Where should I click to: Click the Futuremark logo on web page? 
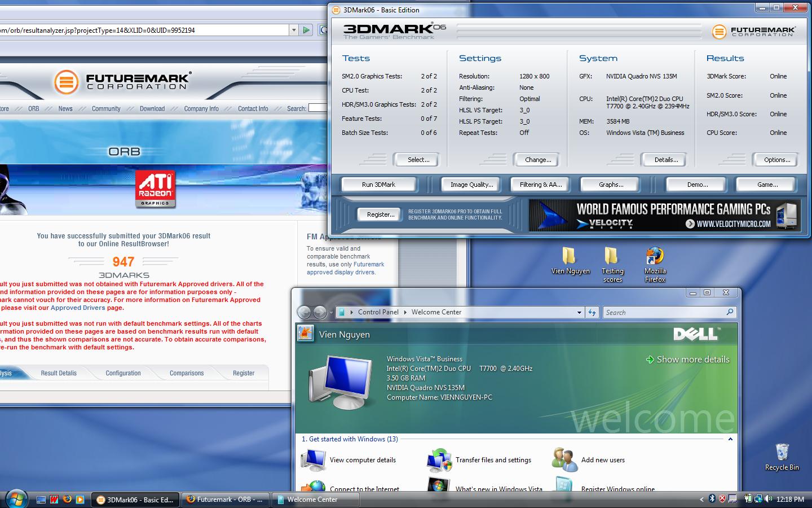point(122,82)
